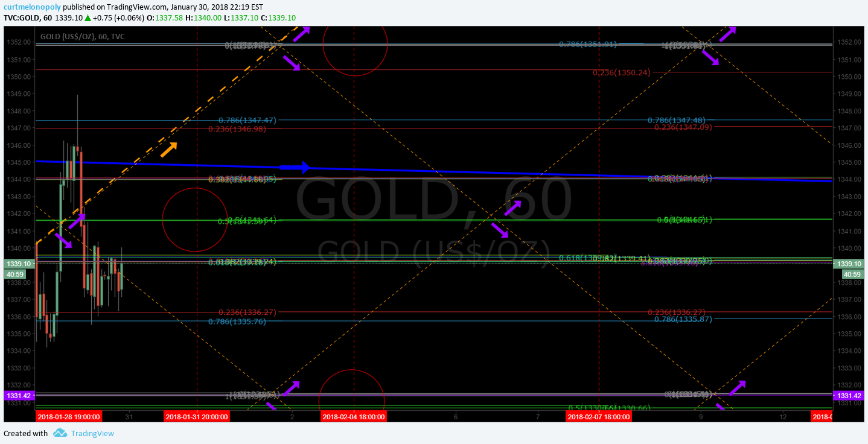The image size is (868, 444).
Task: Click the 0.786(1347.48) label on right
Action: 676,121
